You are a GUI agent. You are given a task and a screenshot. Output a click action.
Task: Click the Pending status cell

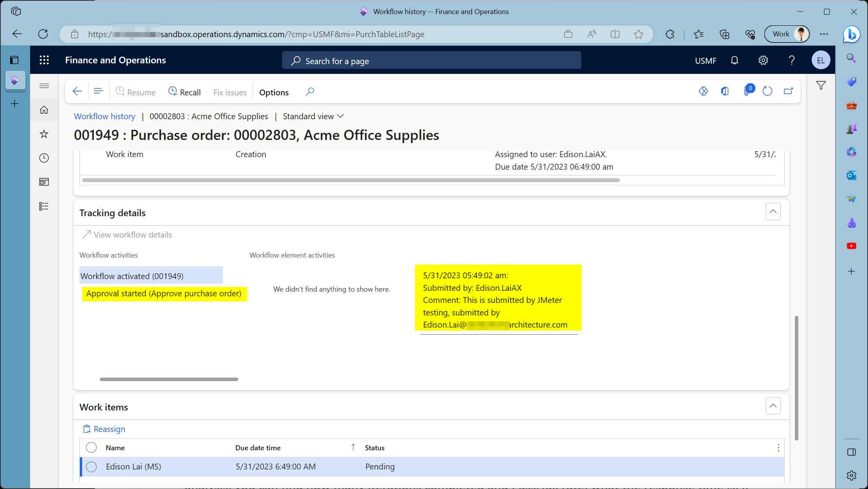click(380, 467)
